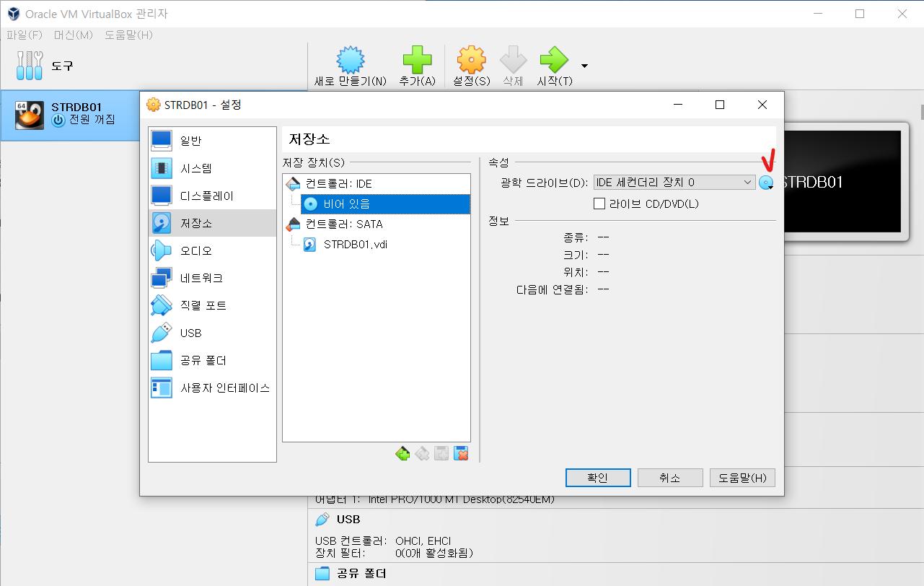Viewport: 924px width, 586px height.
Task: Click the 추가(A) toolbar button
Action: point(417,66)
